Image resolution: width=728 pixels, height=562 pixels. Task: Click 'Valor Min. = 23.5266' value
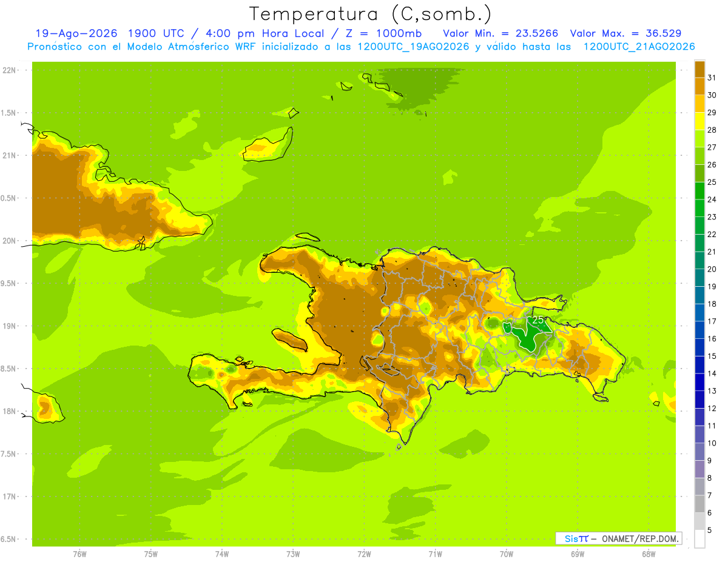pos(501,33)
